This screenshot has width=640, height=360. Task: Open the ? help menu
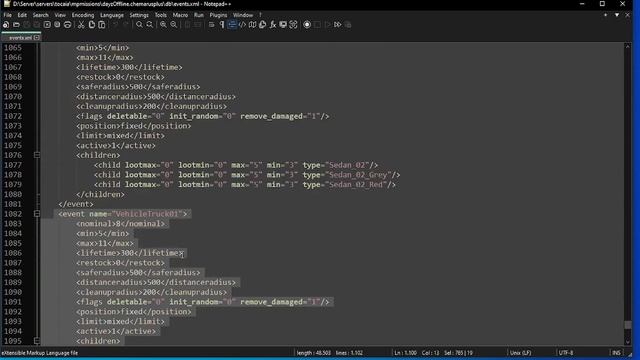tap(260, 15)
